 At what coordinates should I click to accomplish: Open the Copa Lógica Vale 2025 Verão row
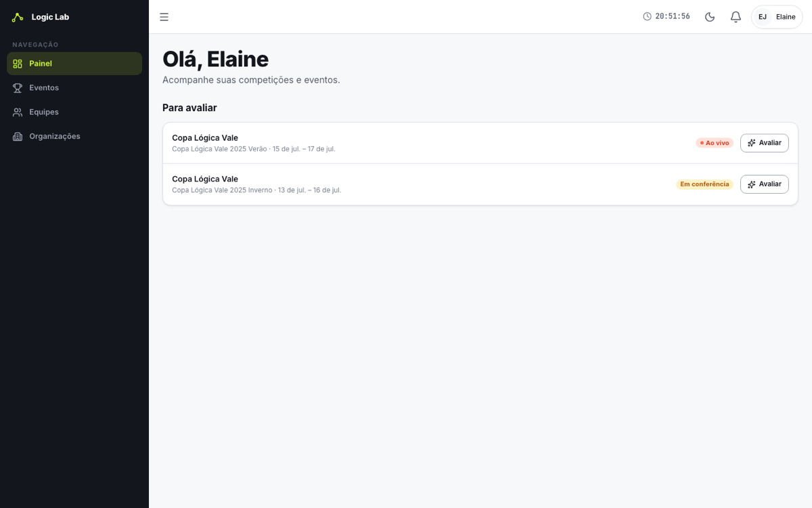tap(480, 143)
